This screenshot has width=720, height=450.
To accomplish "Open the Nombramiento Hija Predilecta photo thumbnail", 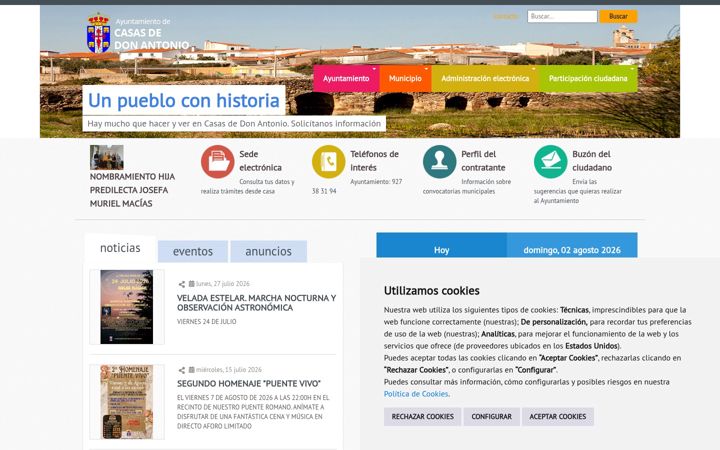I will [107, 157].
